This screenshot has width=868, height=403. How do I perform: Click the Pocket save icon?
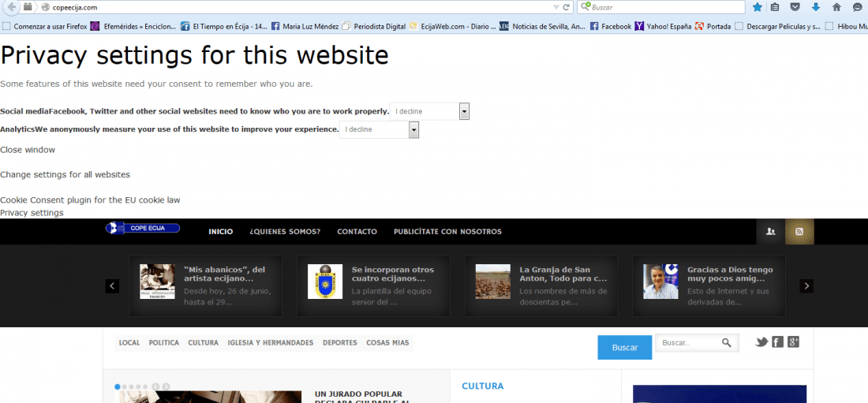click(795, 7)
